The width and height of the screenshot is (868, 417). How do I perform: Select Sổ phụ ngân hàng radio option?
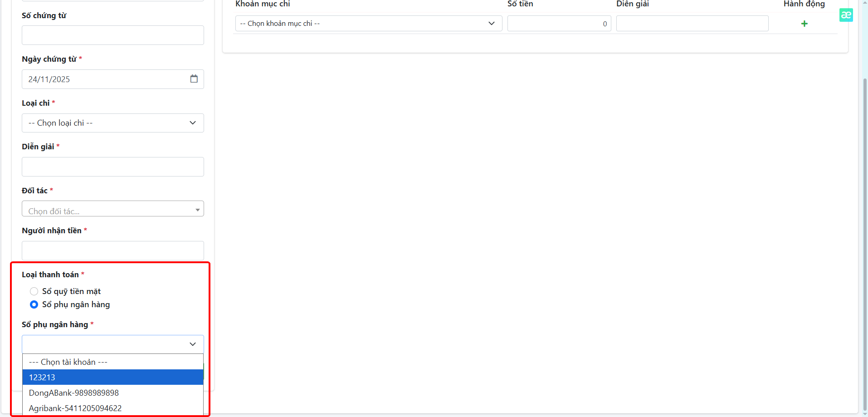[x=34, y=304]
